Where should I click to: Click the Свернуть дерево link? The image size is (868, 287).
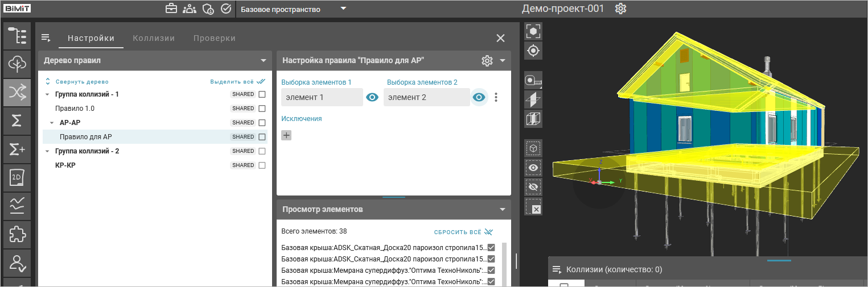pos(81,82)
